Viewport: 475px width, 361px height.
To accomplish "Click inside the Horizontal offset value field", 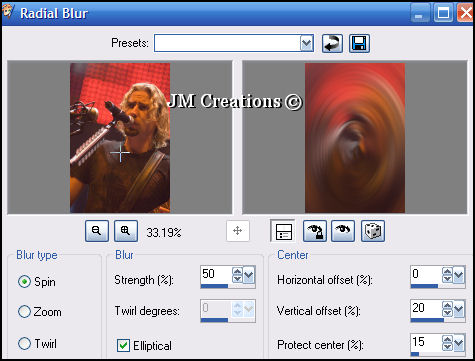I will coord(426,275).
